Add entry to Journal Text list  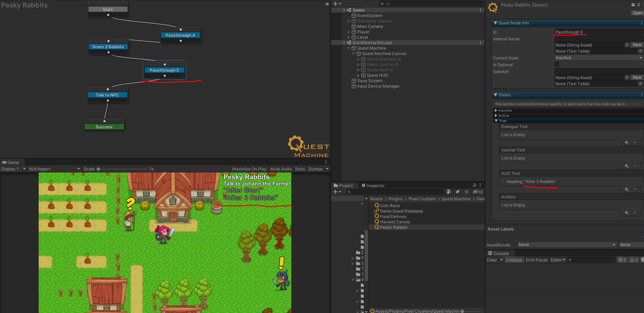pos(626,166)
